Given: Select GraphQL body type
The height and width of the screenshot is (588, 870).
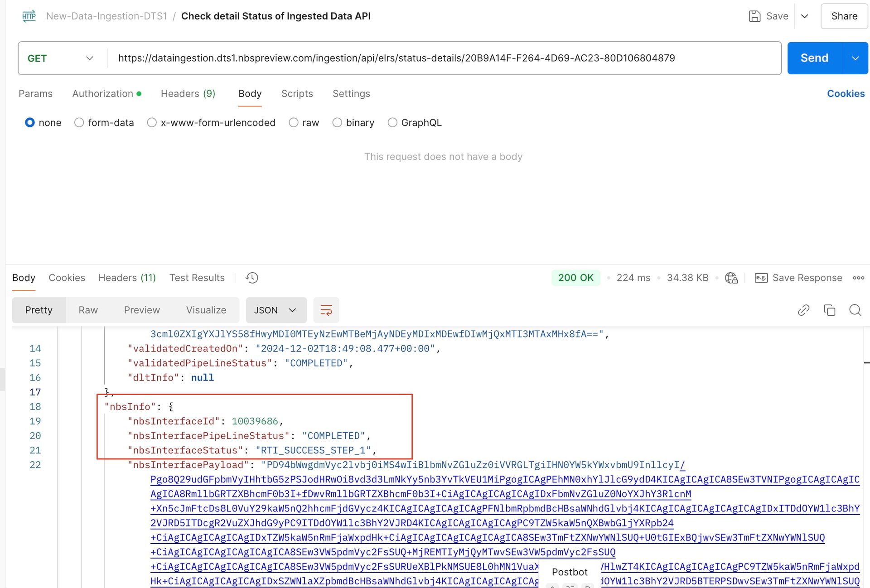Looking at the screenshot, I should tap(392, 123).
